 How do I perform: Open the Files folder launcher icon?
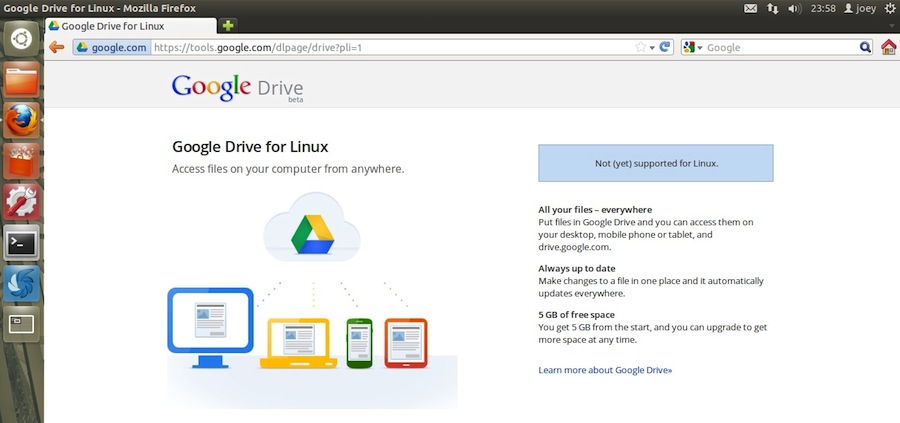[22, 80]
